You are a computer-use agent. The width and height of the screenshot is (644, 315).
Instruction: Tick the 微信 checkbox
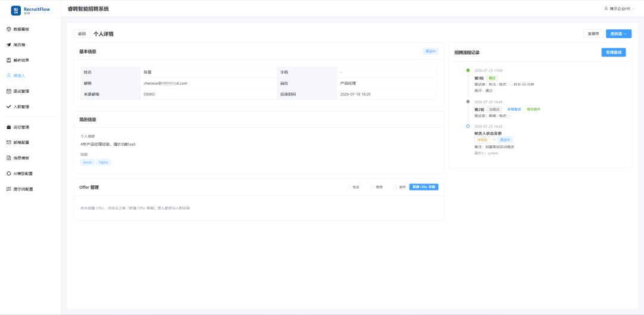click(372, 187)
